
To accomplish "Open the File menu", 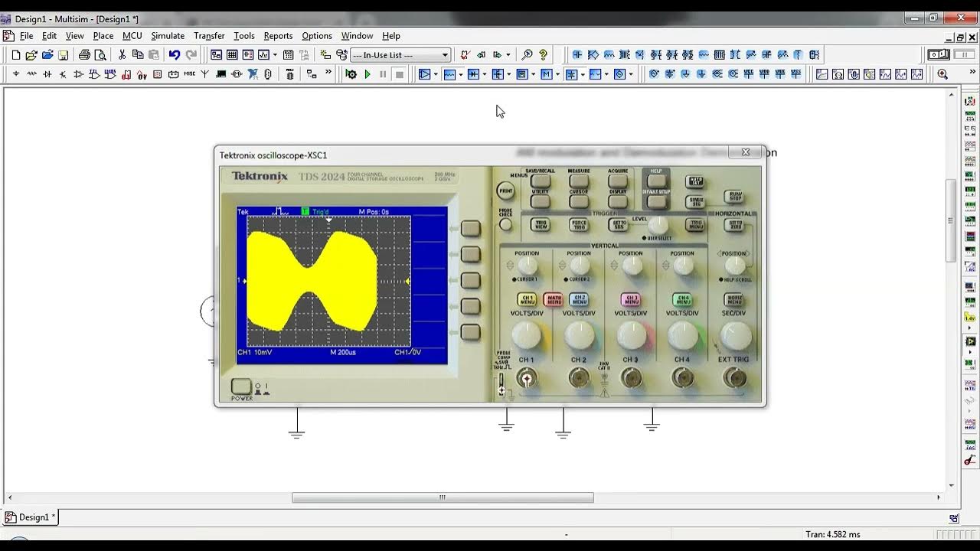I will point(27,36).
